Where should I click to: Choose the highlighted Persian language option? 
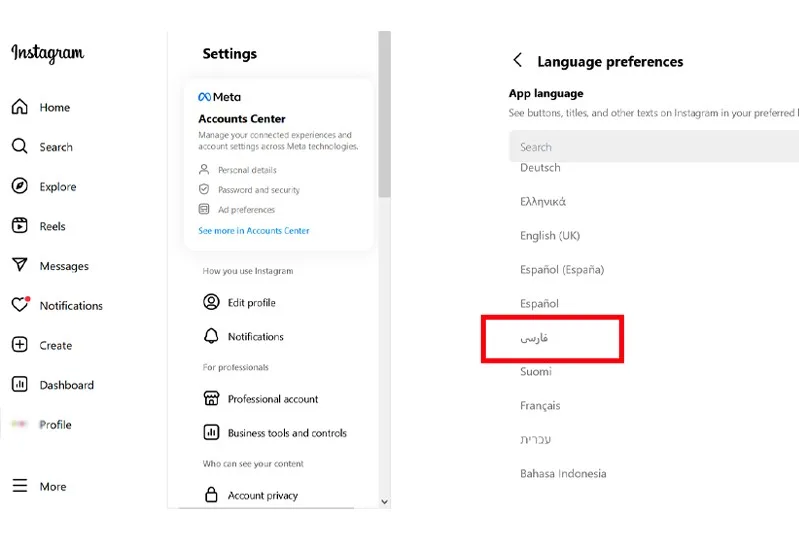(x=552, y=339)
